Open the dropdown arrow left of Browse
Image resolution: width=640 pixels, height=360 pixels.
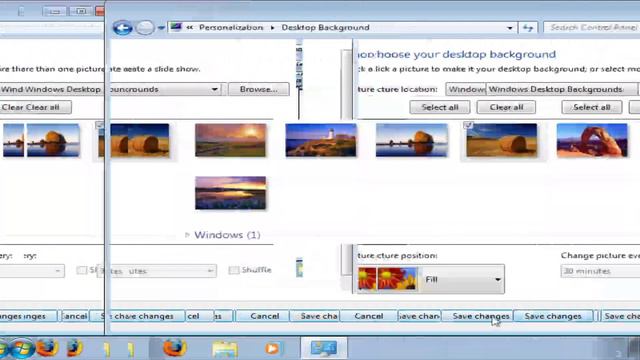click(x=214, y=89)
